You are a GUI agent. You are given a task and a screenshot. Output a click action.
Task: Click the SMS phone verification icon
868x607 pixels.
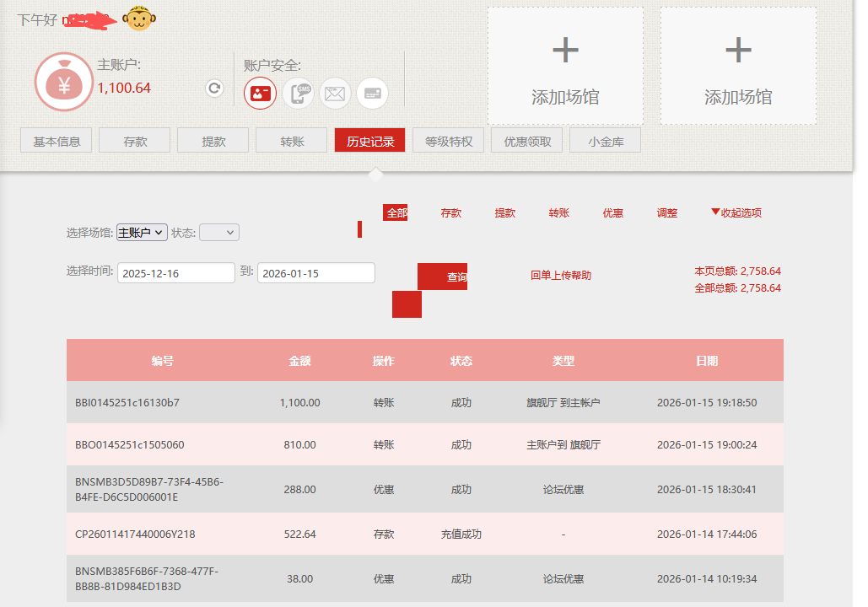(298, 94)
